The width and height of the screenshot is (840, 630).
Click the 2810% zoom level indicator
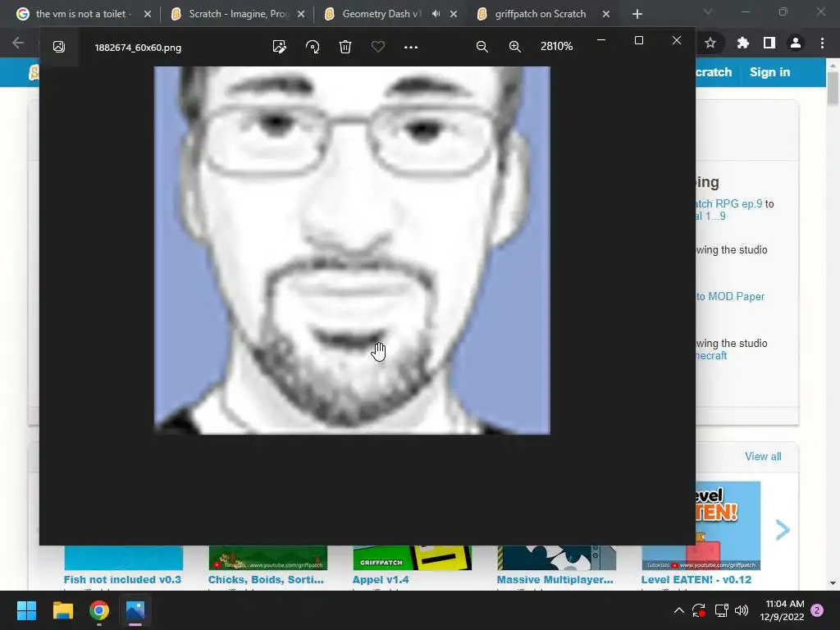pos(557,47)
